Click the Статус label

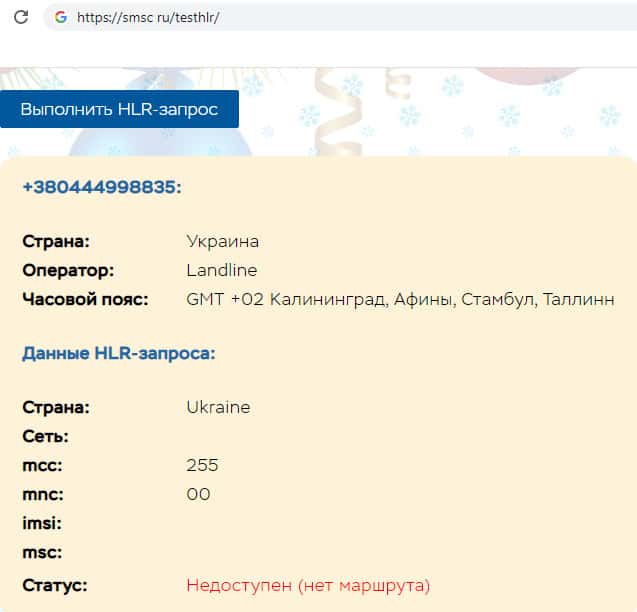point(55,585)
